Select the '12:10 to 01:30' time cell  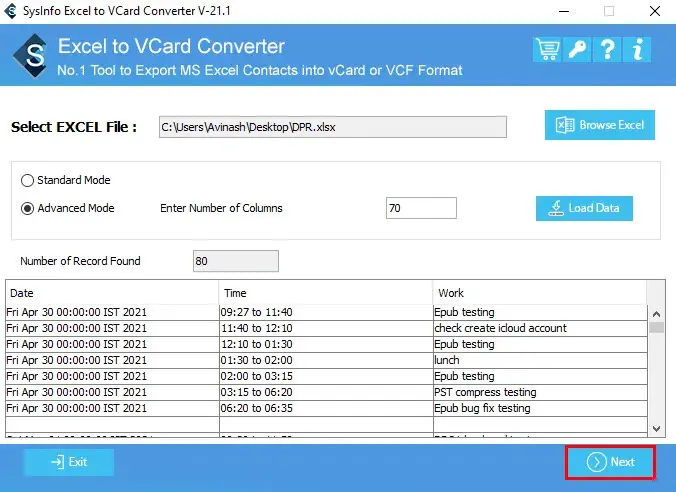[x=326, y=344]
